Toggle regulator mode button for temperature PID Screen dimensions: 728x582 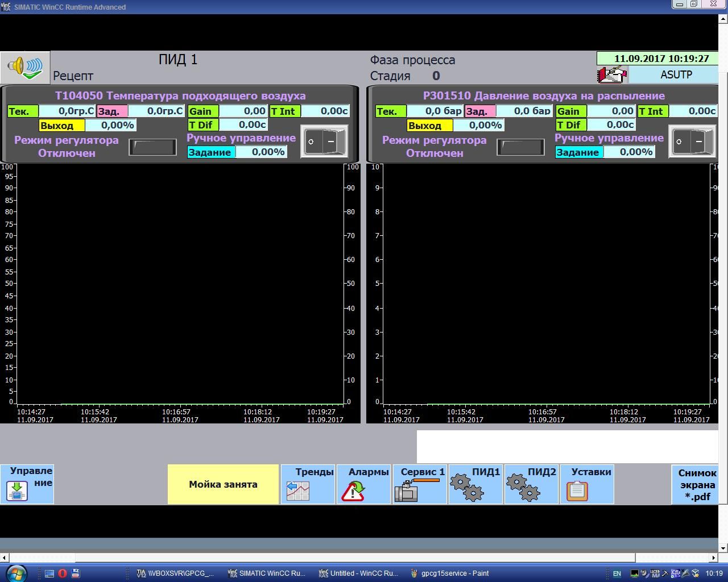click(x=152, y=147)
